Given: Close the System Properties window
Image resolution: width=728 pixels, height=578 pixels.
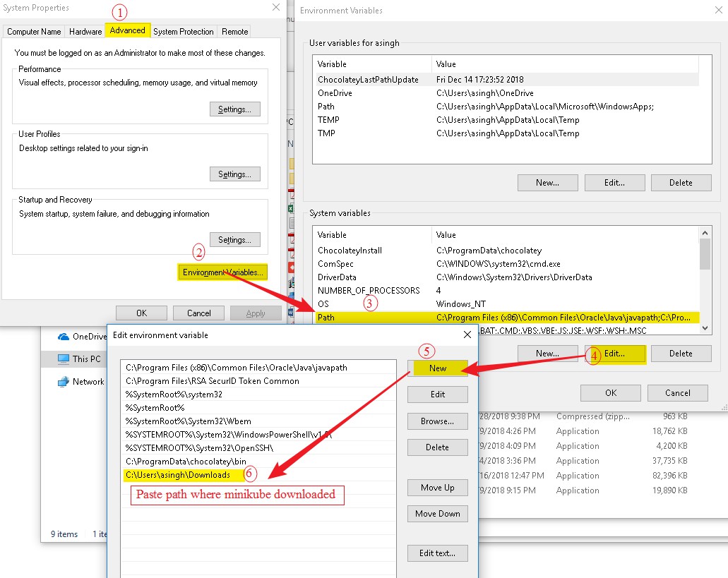Looking at the screenshot, I should tap(276, 8).
